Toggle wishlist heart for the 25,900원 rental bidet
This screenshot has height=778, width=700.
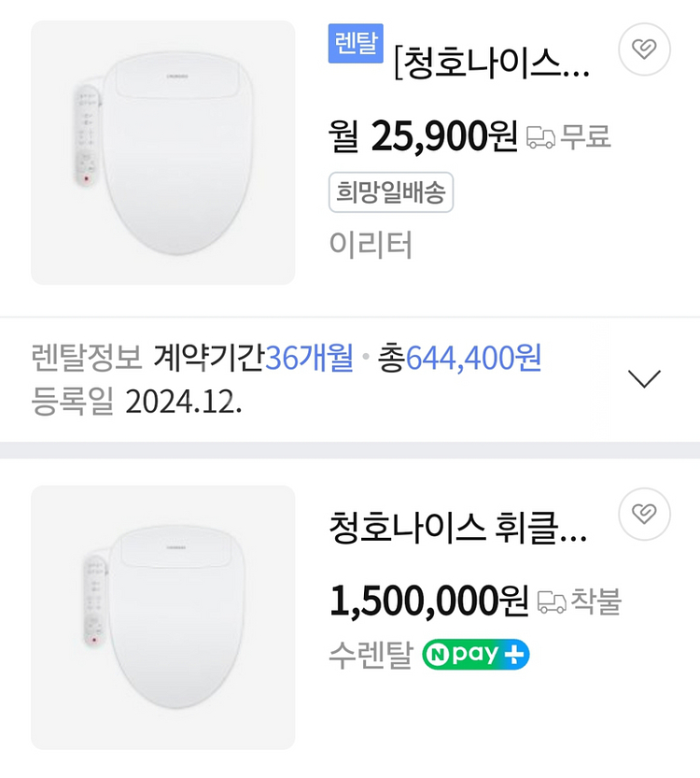(x=645, y=49)
